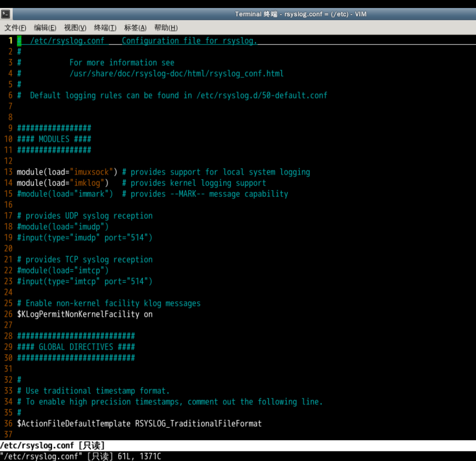The image size is (476, 461).
Task: Click the $ActionFileDefaultTemplate directive line
Action: pos(139,424)
